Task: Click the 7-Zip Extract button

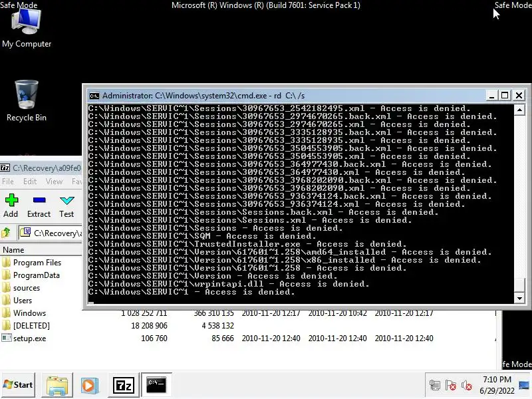Action: click(39, 205)
